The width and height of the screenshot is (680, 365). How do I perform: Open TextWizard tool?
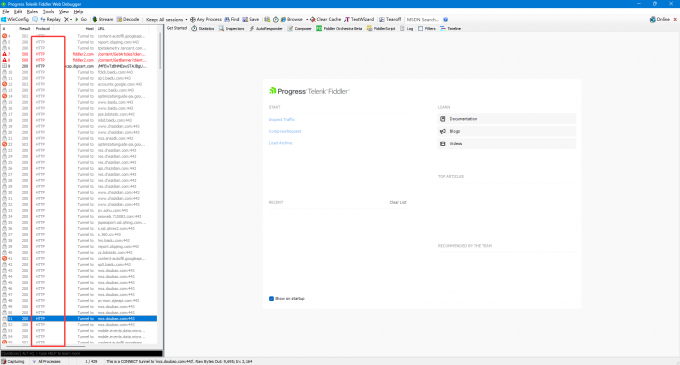click(359, 20)
